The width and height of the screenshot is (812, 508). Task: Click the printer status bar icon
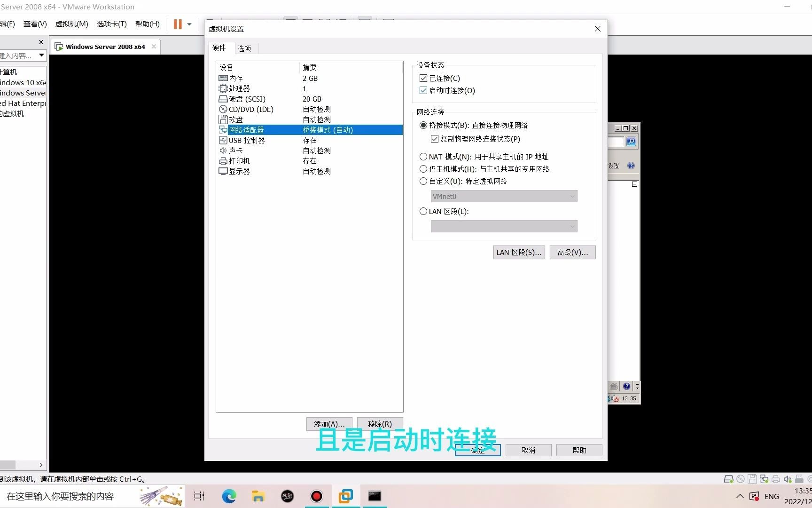[x=776, y=479]
